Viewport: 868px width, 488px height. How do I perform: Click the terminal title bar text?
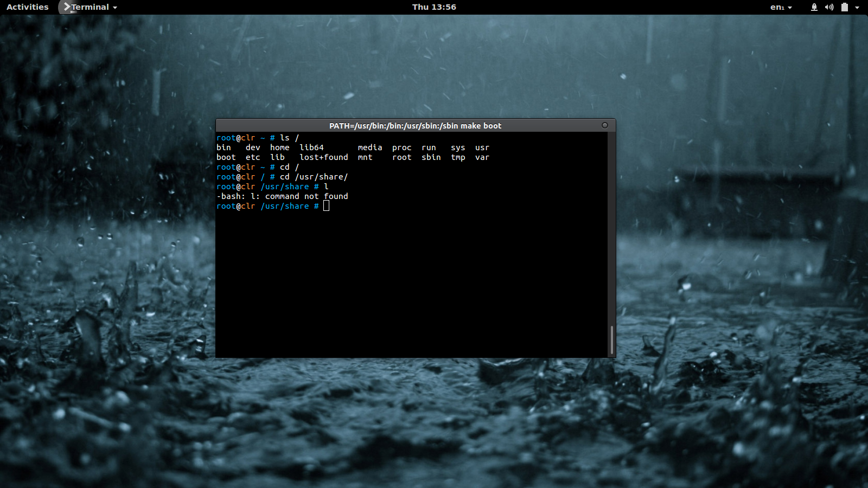tap(416, 126)
